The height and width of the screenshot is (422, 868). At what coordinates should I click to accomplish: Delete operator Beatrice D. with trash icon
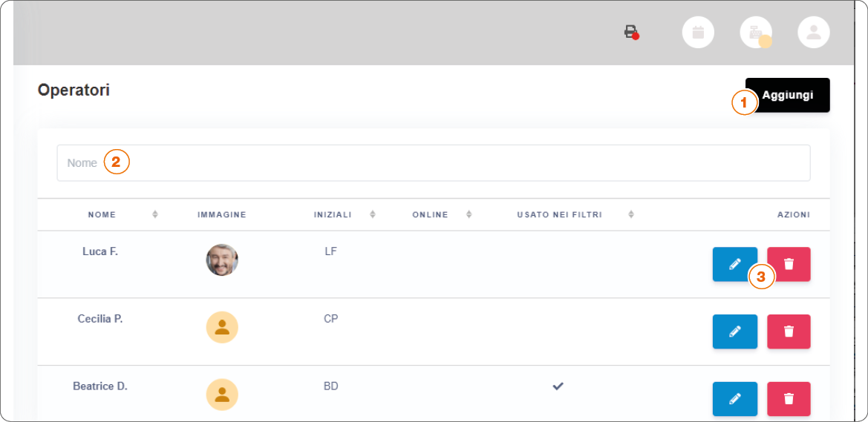[x=789, y=399]
